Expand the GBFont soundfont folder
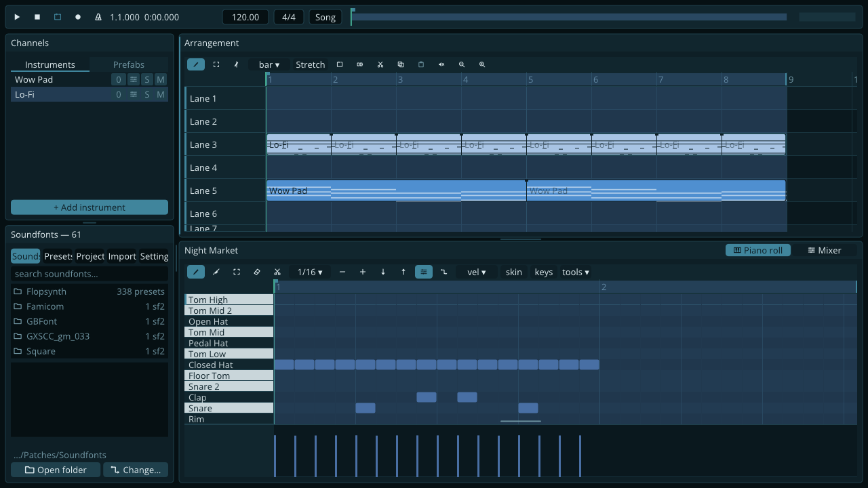The image size is (868, 488). tap(90, 321)
